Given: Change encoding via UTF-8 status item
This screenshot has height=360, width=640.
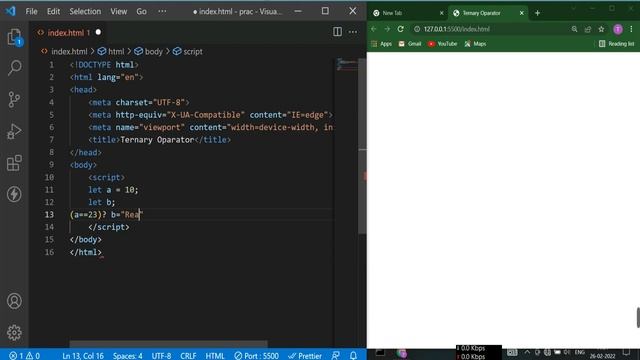Looking at the screenshot, I should (161, 356).
